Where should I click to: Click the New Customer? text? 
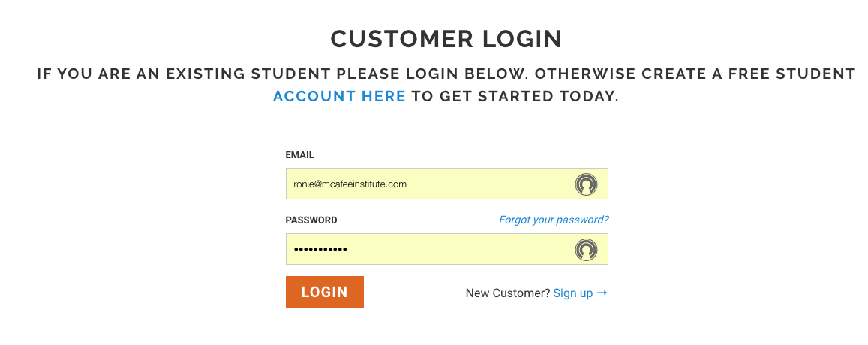[x=508, y=293]
